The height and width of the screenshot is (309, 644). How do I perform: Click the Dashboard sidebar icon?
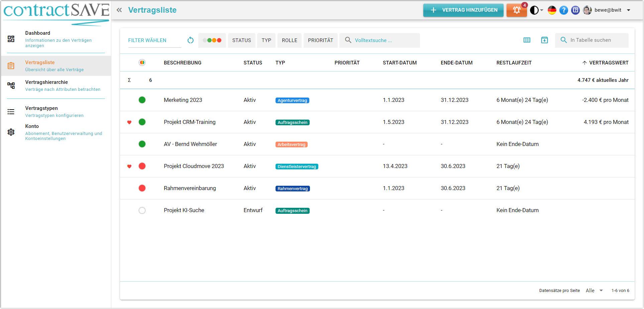[x=11, y=39]
